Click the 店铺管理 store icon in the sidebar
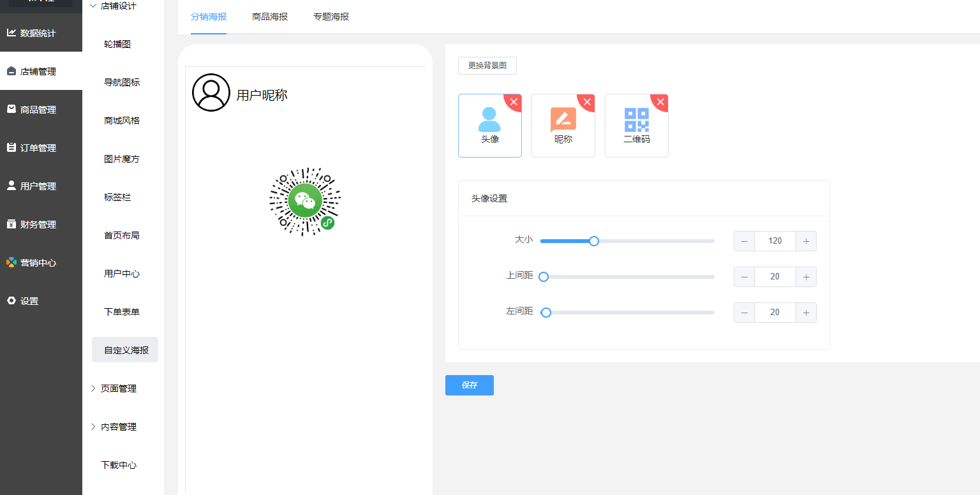 (11, 71)
